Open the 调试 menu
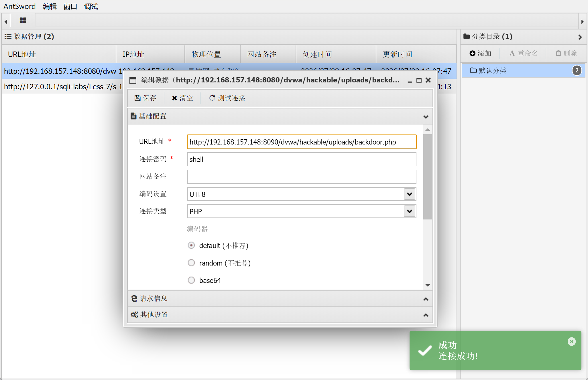Screen dimensions: 588x380 91,6
